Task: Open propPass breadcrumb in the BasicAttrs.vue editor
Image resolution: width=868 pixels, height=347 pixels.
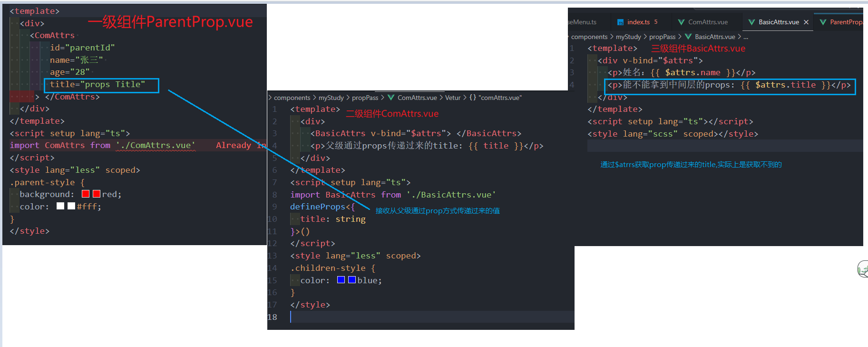Action: point(663,37)
